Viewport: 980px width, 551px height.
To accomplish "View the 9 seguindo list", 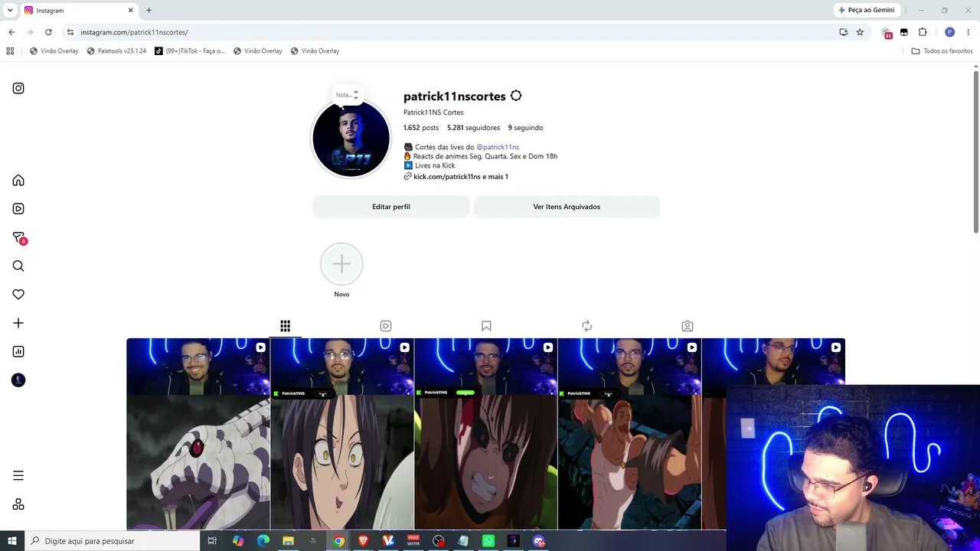I will pos(525,128).
